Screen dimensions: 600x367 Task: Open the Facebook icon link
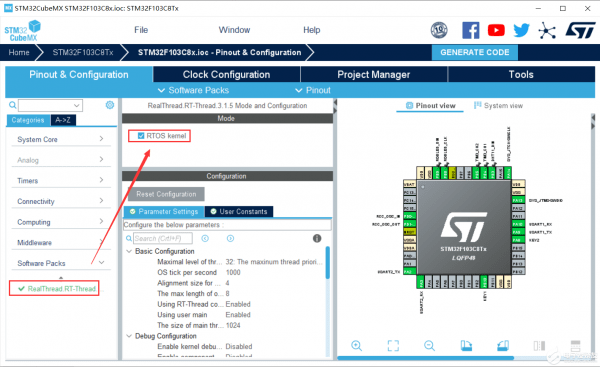click(x=471, y=30)
